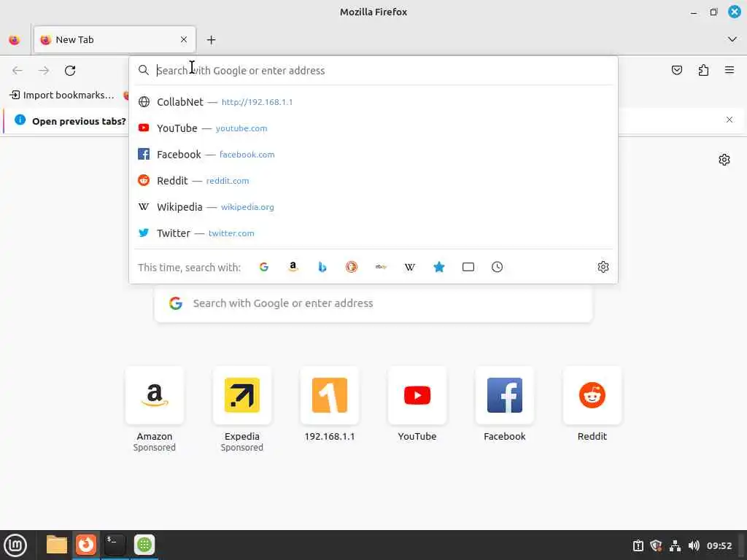This screenshot has height=560, width=747.
Task: Close the New Tab tab
Action: coord(184,39)
